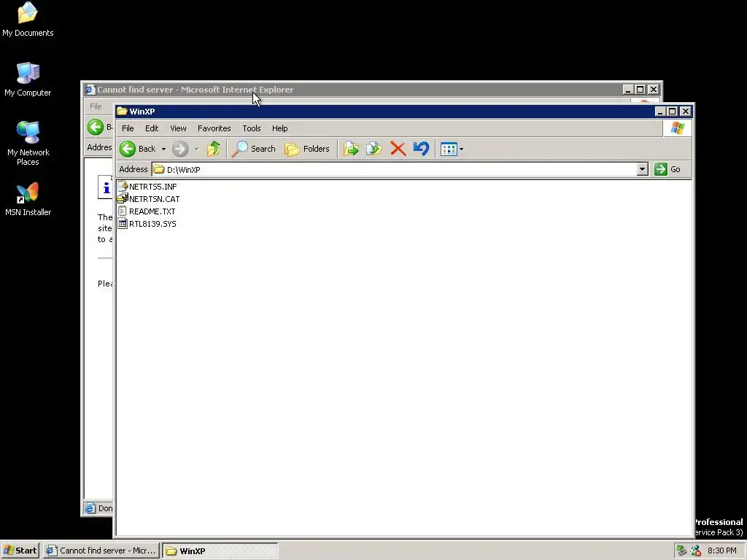Click the folder icon in WinXP title bar
The height and width of the screenshot is (560, 747).
coord(122,111)
